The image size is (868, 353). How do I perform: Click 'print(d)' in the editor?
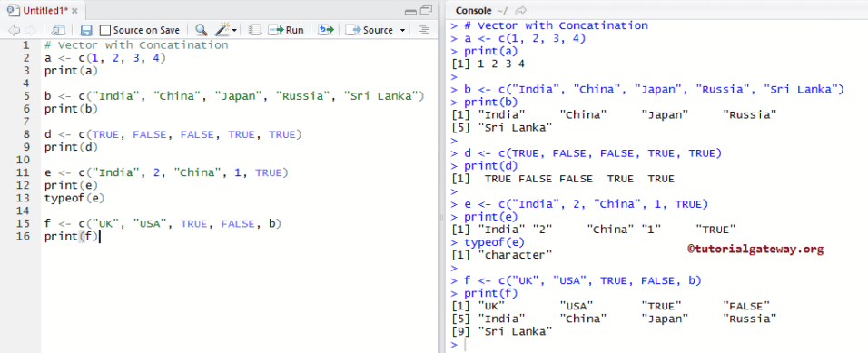(x=71, y=147)
